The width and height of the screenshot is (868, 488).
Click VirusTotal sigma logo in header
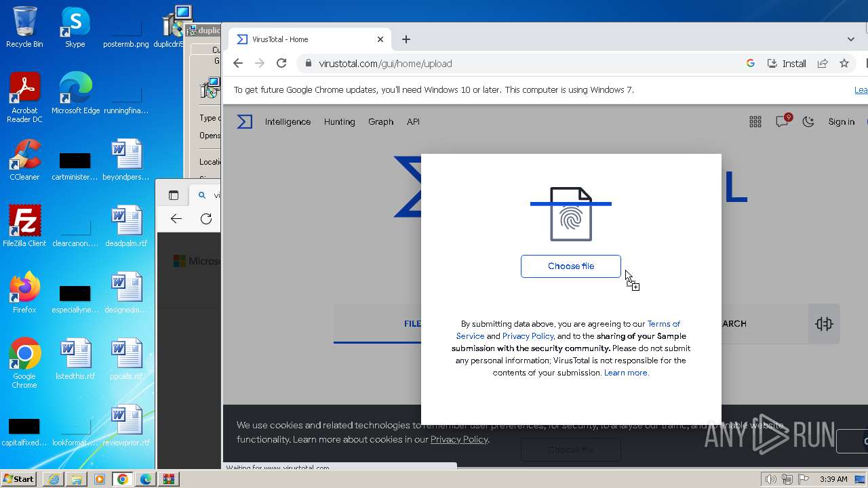pyautogui.click(x=245, y=121)
